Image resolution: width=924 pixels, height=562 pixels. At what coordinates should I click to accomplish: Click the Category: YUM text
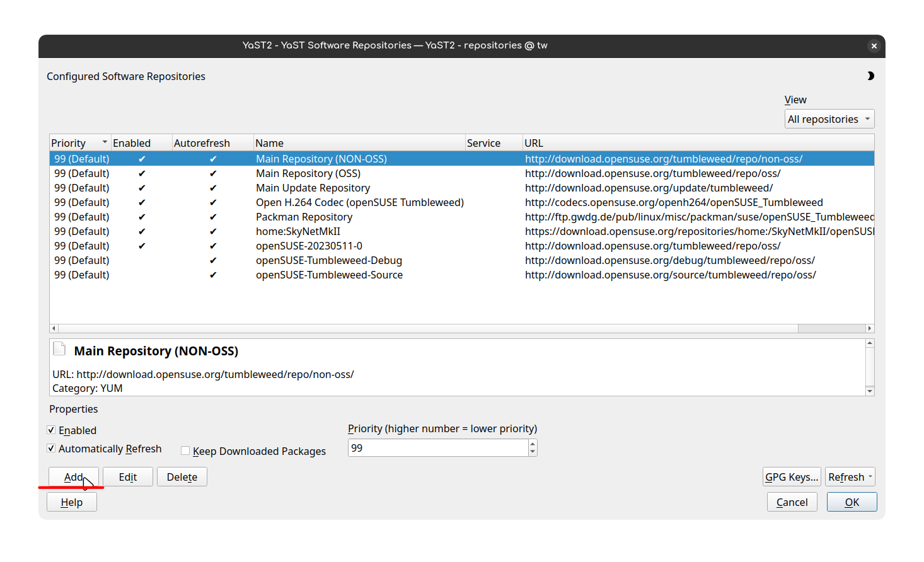(x=88, y=388)
